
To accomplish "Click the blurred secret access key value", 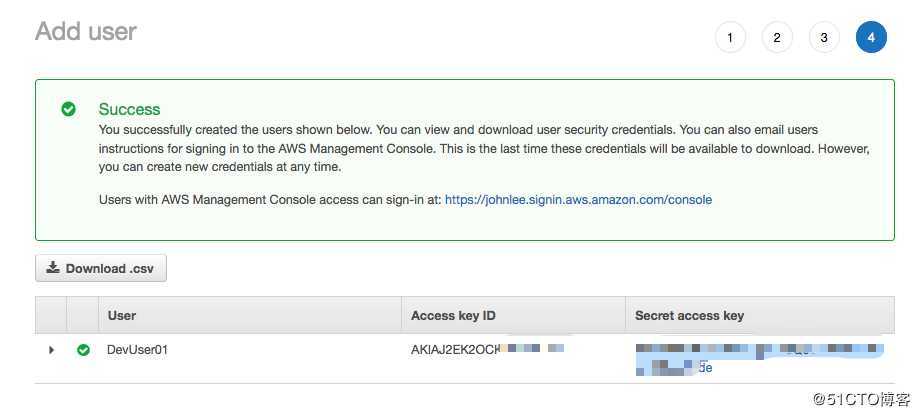I will point(760,358).
